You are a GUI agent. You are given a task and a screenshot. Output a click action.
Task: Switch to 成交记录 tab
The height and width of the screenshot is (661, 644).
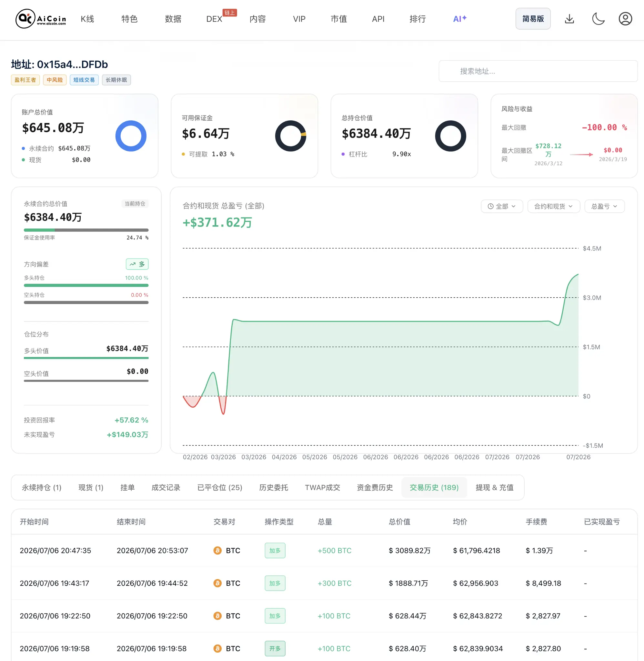coord(166,487)
